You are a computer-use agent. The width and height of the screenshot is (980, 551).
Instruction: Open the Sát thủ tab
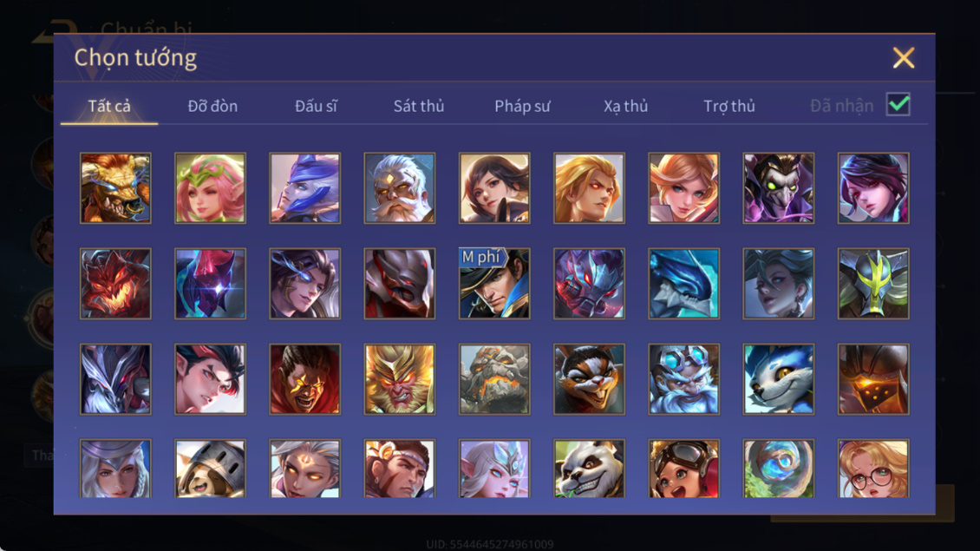419,107
